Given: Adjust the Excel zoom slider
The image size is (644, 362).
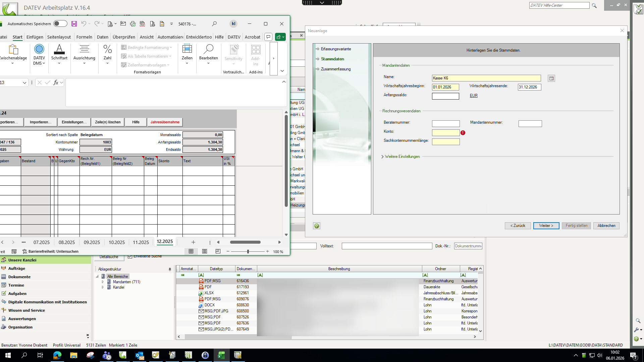Looking at the screenshot, I should [x=248, y=251].
